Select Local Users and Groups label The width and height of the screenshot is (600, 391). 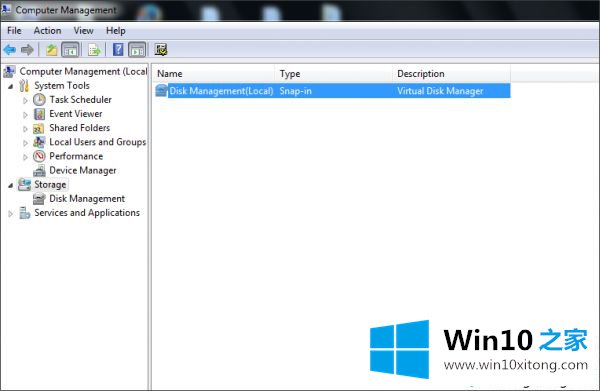(98, 142)
